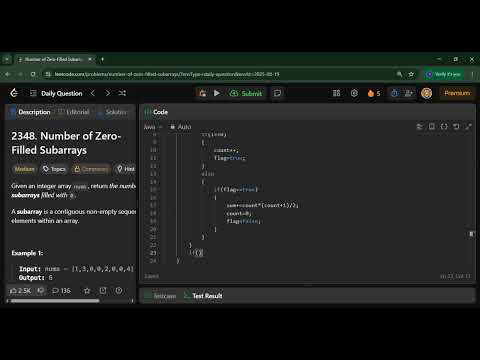Open the invite collaborator icon

click(409, 93)
